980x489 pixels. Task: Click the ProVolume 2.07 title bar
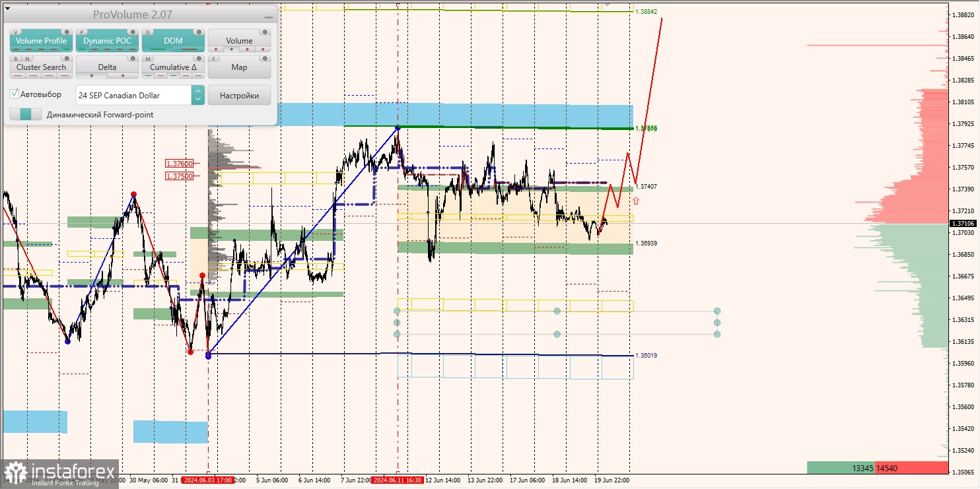click(139, 15)
